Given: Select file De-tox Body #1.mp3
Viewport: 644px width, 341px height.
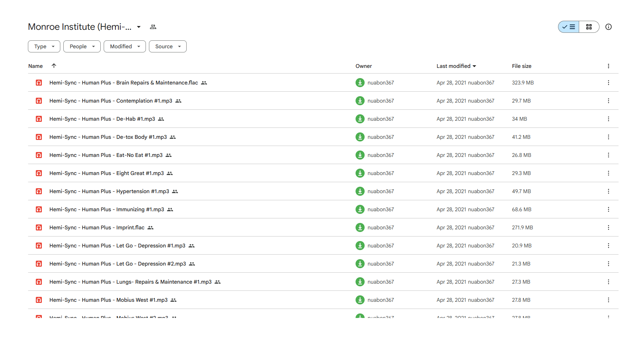Looking at the screenshot, I should (x=323, y=137).
